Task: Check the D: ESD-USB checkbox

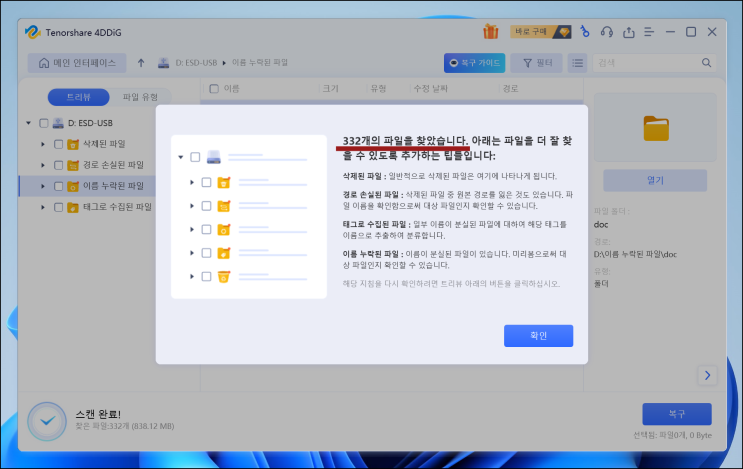Action: tap(44, 123)
